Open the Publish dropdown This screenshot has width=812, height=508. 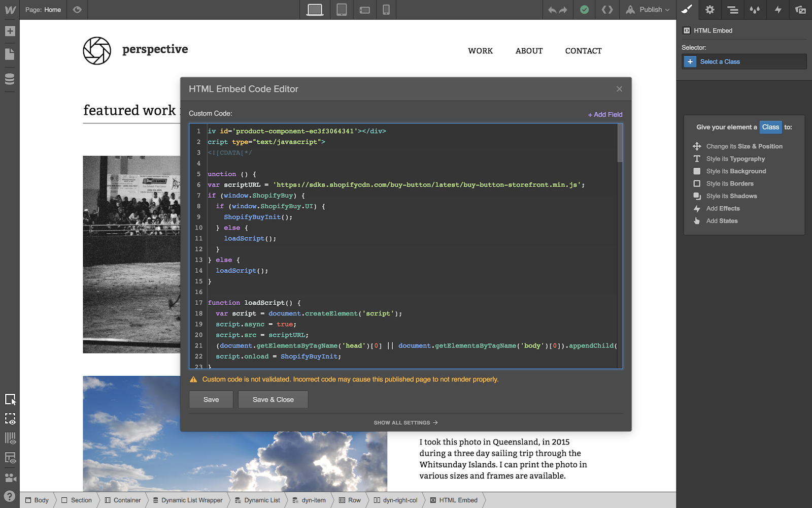[x=648, y=10]
